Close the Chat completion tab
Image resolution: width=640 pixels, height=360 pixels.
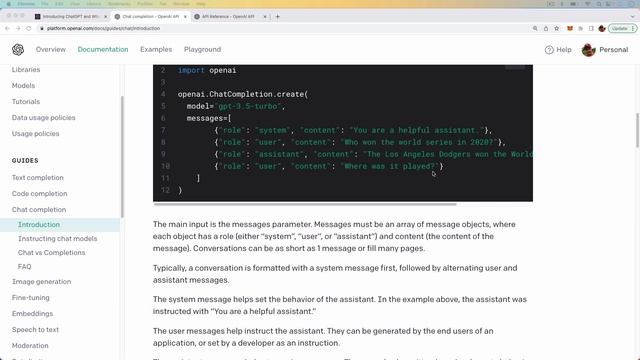click(x=185, y=17)
